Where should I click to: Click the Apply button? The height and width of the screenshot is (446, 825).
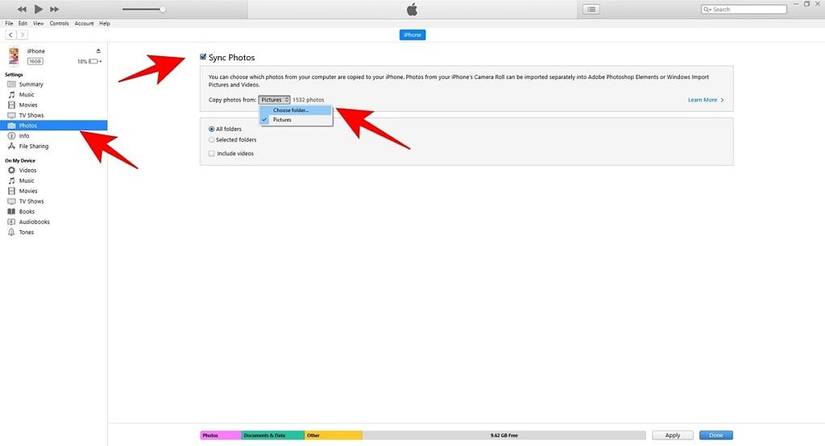point(672,435)
